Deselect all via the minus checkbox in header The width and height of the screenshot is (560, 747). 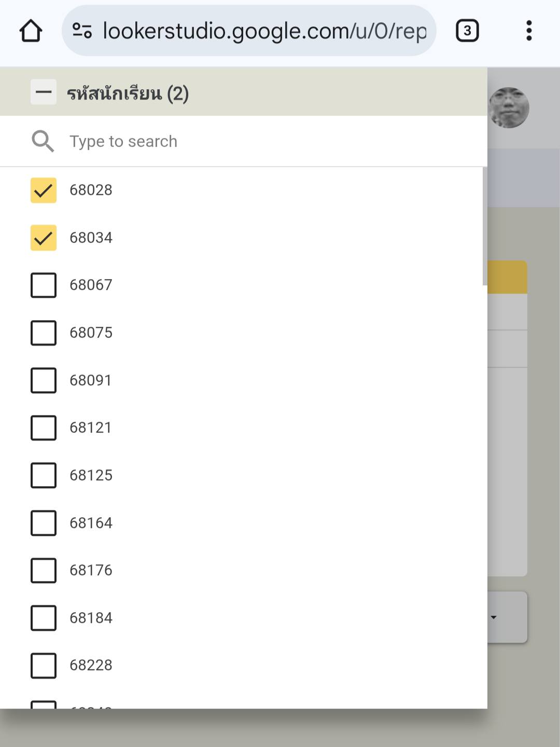44,93
